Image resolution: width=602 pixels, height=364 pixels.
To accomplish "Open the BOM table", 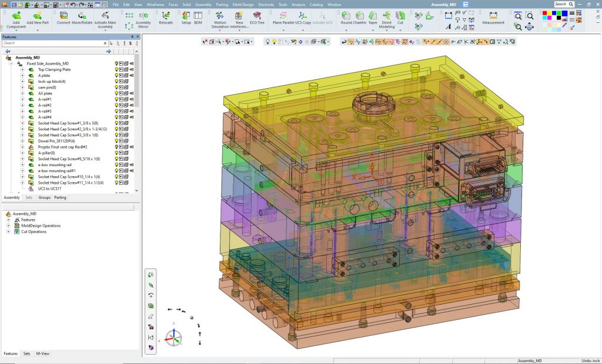I will coord(198,16).
